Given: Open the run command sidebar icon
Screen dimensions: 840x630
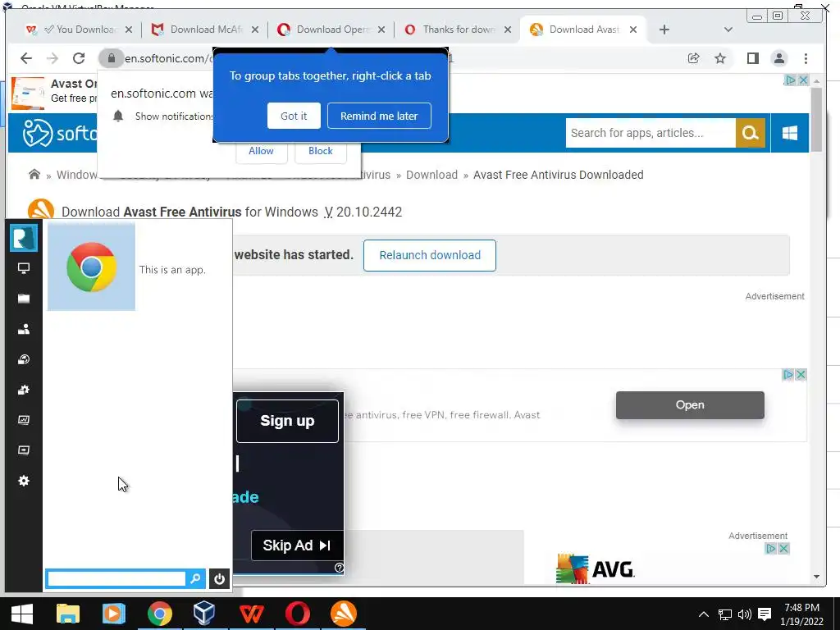Looking at the screenshot, I should point(24,450).
